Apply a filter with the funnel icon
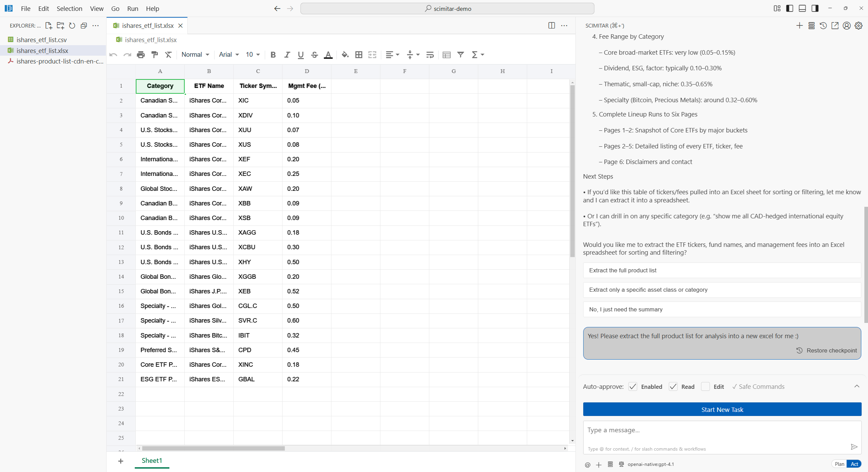Image resolution: width=868 pixels, height=472 pixels. point(461,55)
